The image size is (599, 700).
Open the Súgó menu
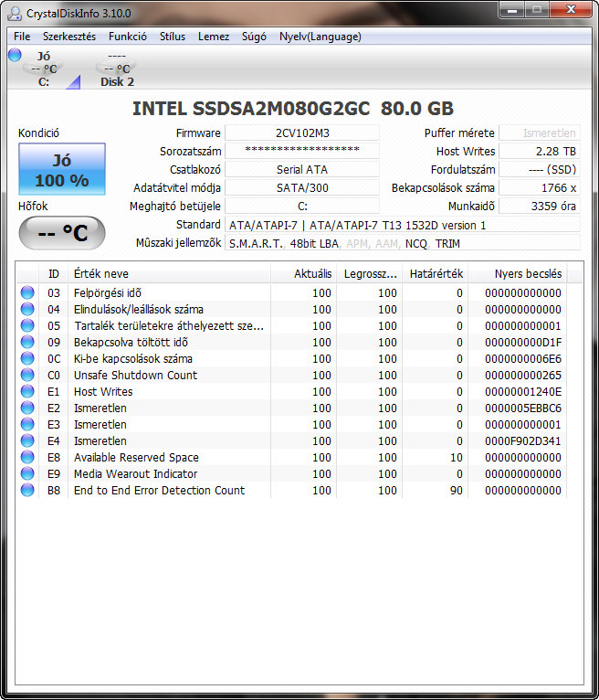(x=254, y=37)
